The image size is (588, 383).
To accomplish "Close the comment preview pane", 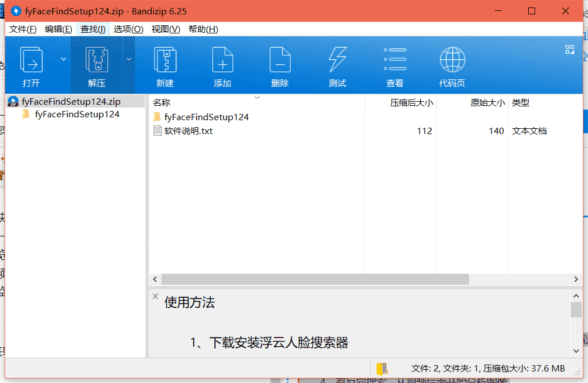I will click(156, 296).
